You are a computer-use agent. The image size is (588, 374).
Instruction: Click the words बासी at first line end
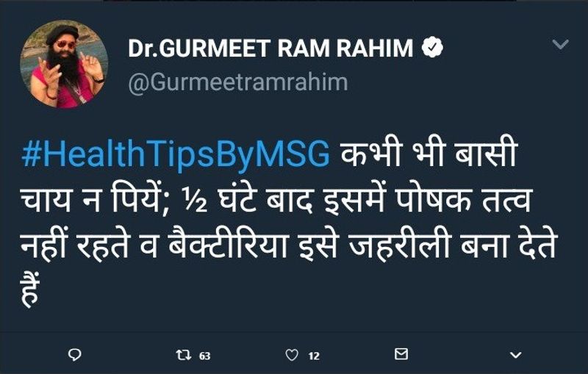[486, 152]
